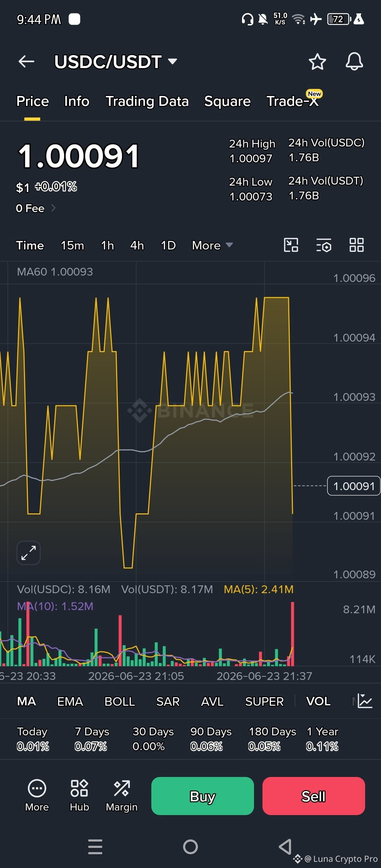The width and height of the screenshot is (381, 868).
Task: Open the 0 Fee details chevron
Action: [x=53, y=208]
